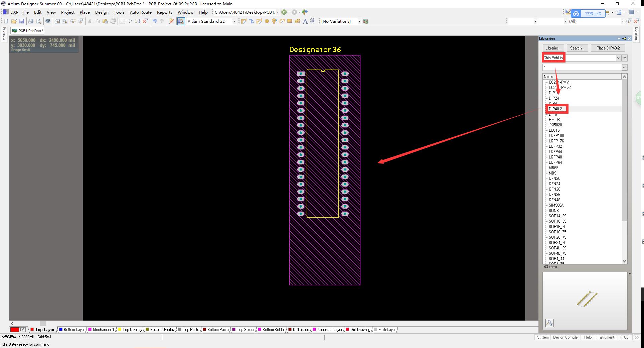
Task: Place a component with the chip icon
Action: tap(313, 21)
